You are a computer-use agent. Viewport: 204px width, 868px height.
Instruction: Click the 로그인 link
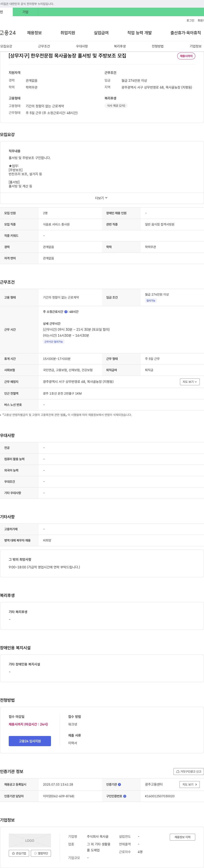(191, 21)
